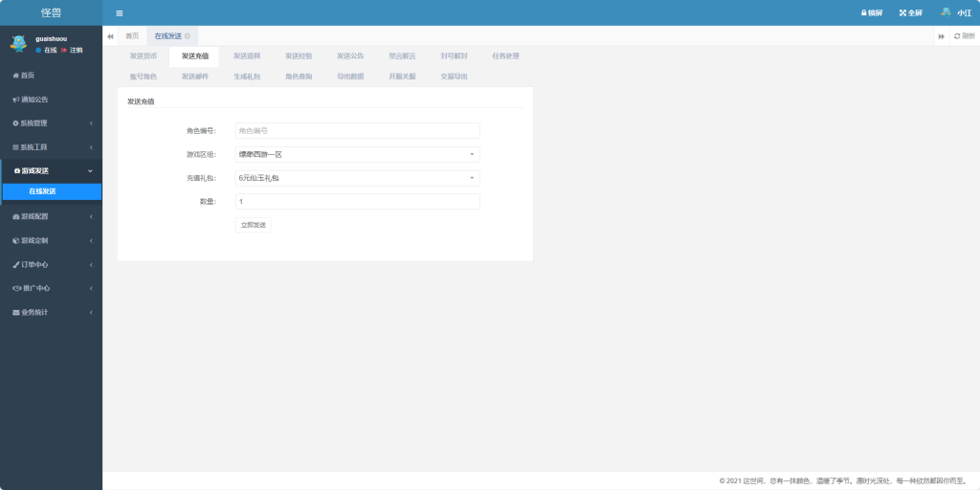Click the 立即发送 submit button
980x490 pixels.
pos(253,225)
